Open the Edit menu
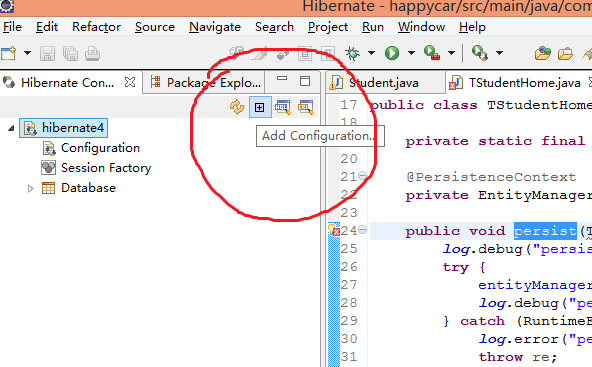This screenshot has width=592, height=367. (x=47, y=27)
